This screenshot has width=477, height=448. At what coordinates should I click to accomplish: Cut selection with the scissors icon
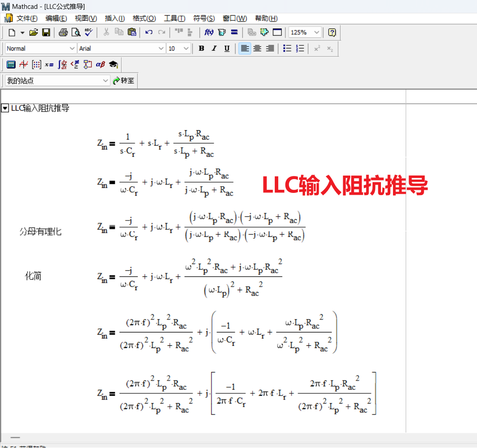tap(106, 32)
